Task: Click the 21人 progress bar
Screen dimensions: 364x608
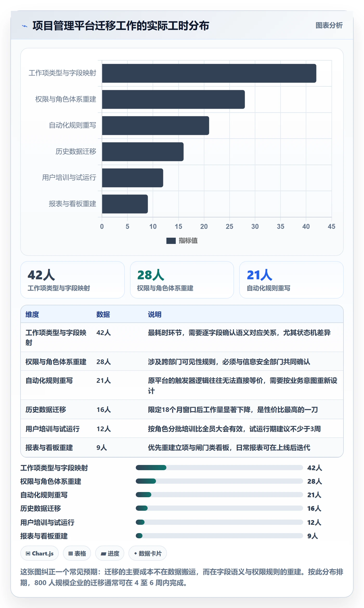Action: pyautogui.click(x=219, y=495)
